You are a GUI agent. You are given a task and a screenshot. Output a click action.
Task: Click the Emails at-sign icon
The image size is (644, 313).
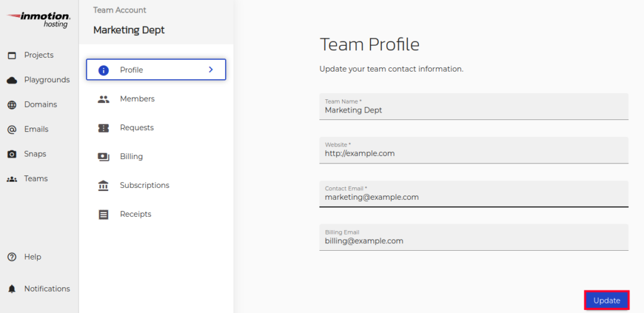tap(12, 129)
